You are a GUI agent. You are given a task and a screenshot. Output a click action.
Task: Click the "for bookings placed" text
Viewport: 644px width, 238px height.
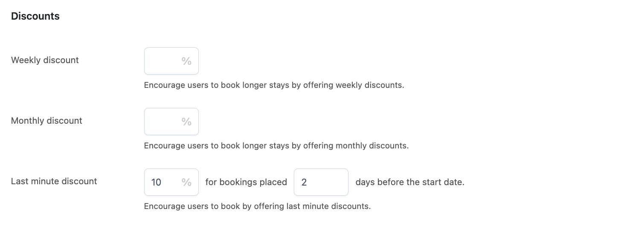[x=246, y=182]
